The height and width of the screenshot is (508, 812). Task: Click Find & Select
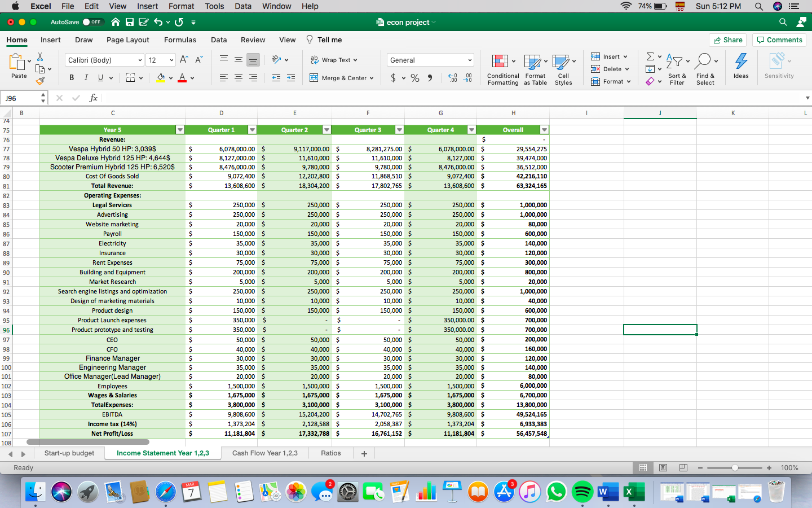pyautogui.click(x=705, y=69)
